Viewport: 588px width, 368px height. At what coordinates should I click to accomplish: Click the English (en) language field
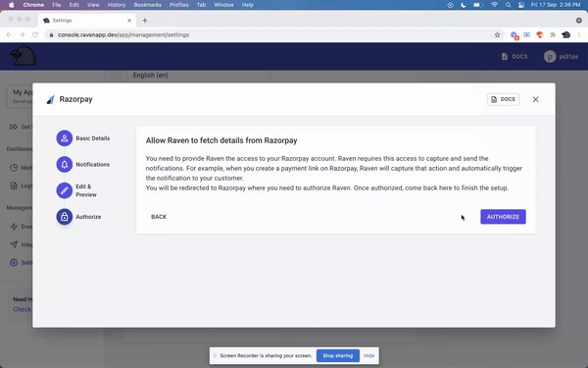(x=199, y=76)
